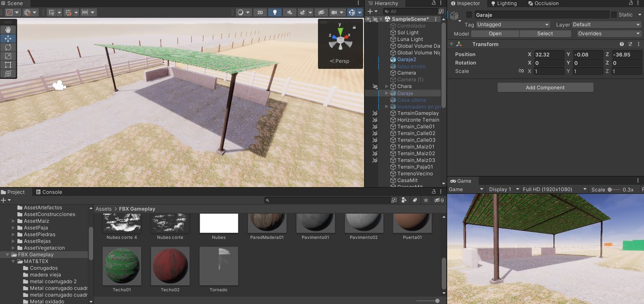Click the scene gizmos sphere icon
Screen dimensions: 644x304
(x=352, y=12)
